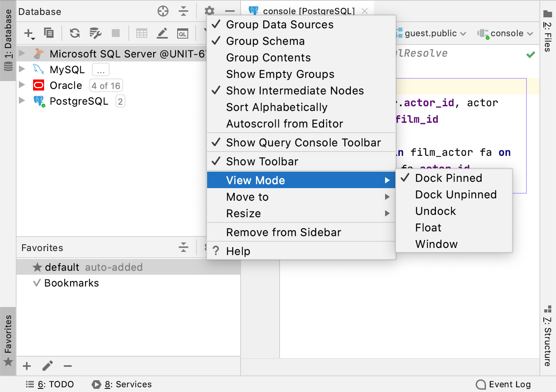The width and height of the screenshot is (556, 392).
Task: Open query console via QL icon
Action: pos(183,33)
